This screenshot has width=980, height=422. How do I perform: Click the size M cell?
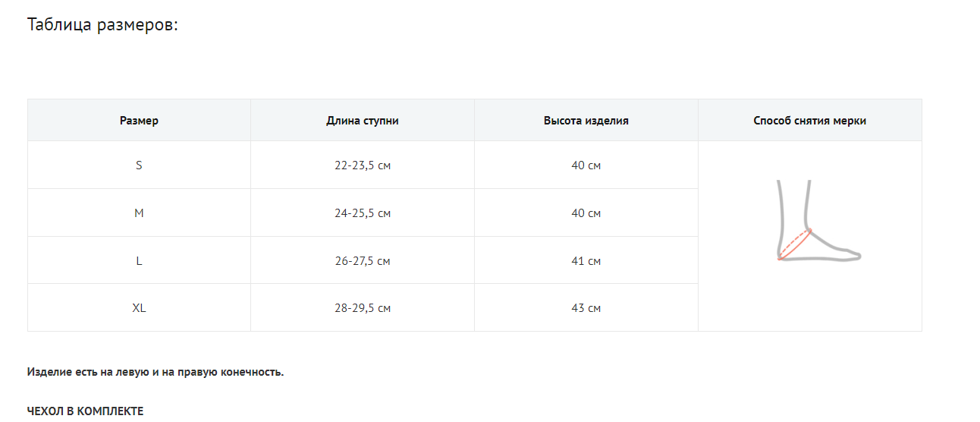(x=139, y=213)
